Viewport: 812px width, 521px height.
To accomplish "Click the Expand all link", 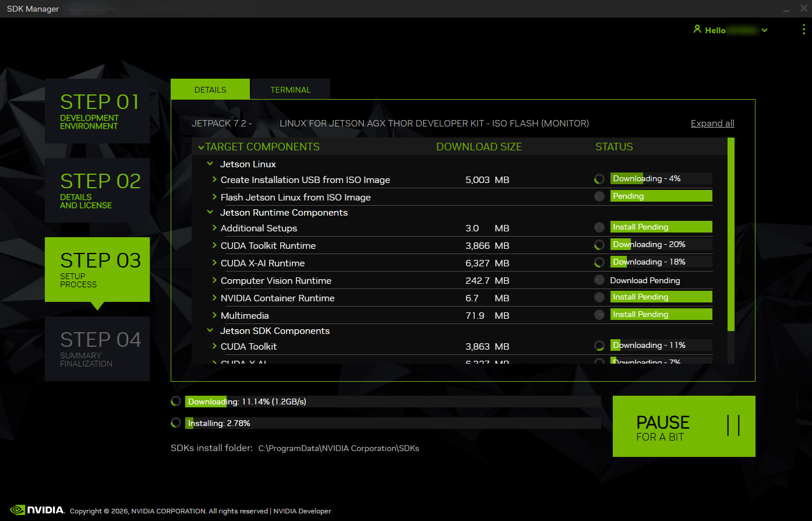I will pyautogui.click(x=712, y=124).
